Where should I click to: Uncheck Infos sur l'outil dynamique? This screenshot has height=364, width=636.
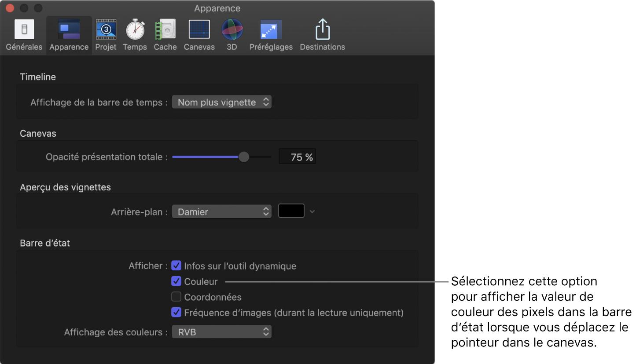[176, 266]
